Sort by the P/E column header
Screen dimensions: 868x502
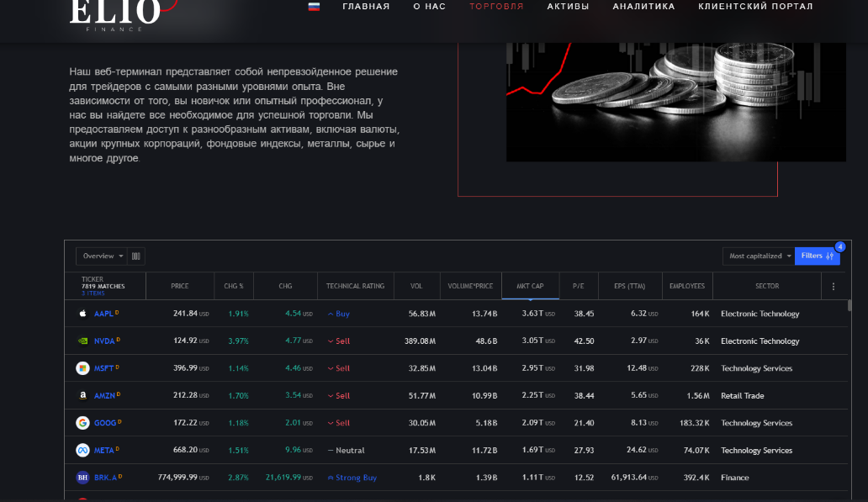click(x=578, y=286)
